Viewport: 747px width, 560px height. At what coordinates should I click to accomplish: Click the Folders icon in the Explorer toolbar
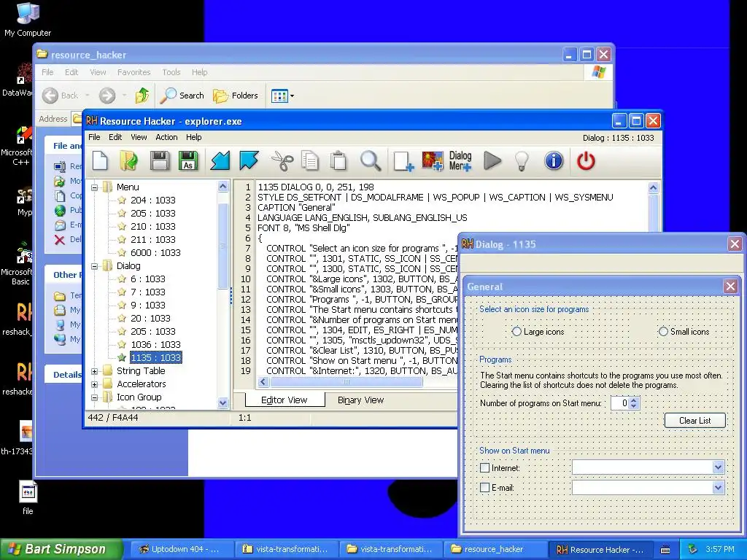[x=220, y=96]
